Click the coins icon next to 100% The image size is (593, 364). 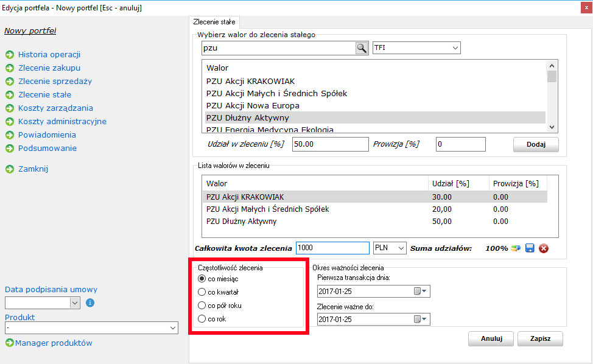(516, 248)
